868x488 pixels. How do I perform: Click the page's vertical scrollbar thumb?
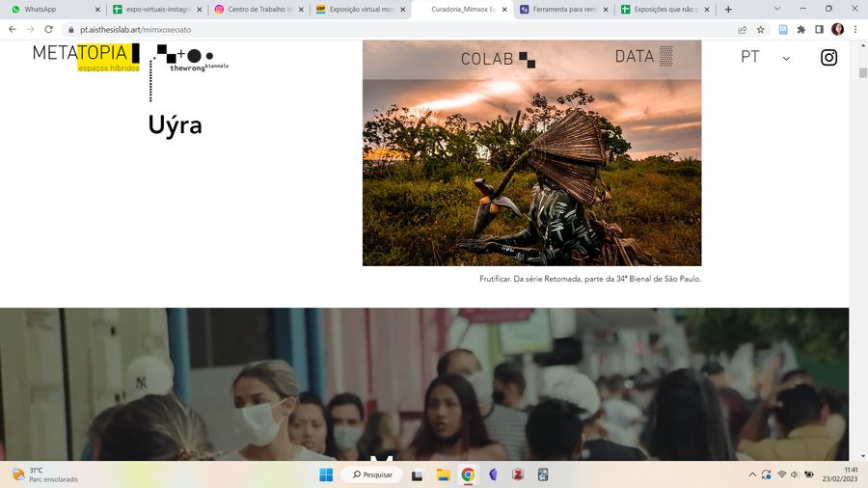862,73
